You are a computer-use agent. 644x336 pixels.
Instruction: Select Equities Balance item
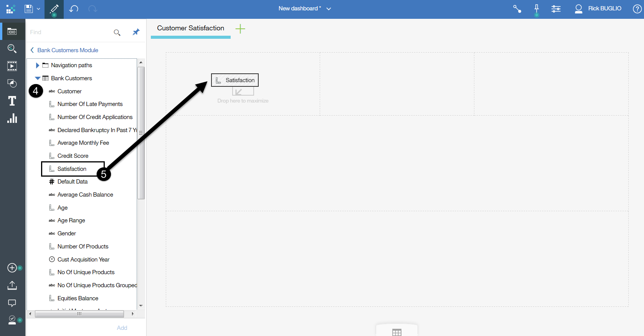pyautogui.click(x=78, y=298)
